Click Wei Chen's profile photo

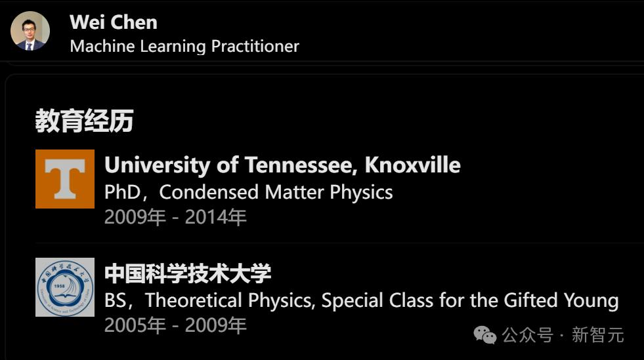click(30, 31)
